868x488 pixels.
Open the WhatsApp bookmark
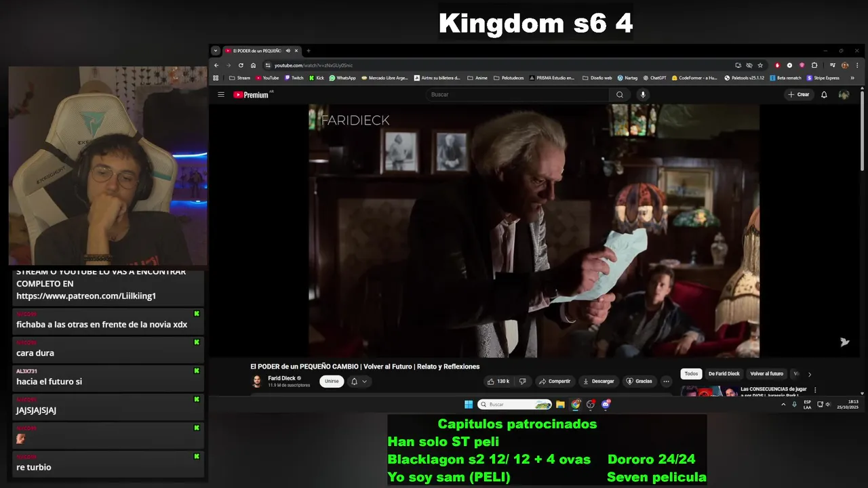pyautogui.click(x=342, y=78)
